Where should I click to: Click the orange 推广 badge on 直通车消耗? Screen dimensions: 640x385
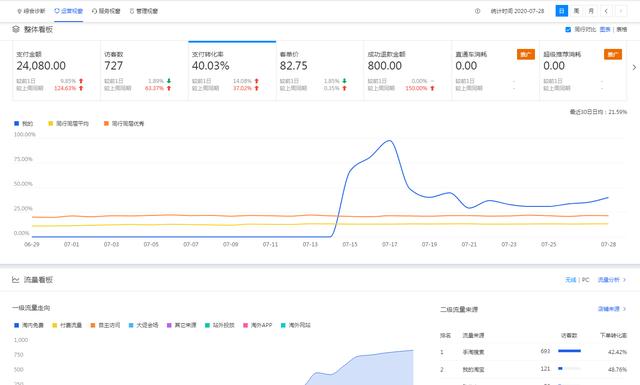tap(526, 54)
